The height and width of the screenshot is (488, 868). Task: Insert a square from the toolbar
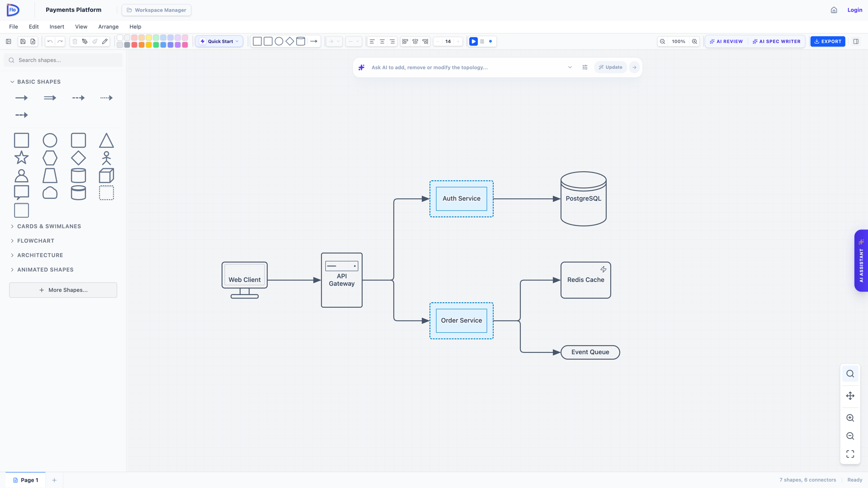[x=257, y=42]
